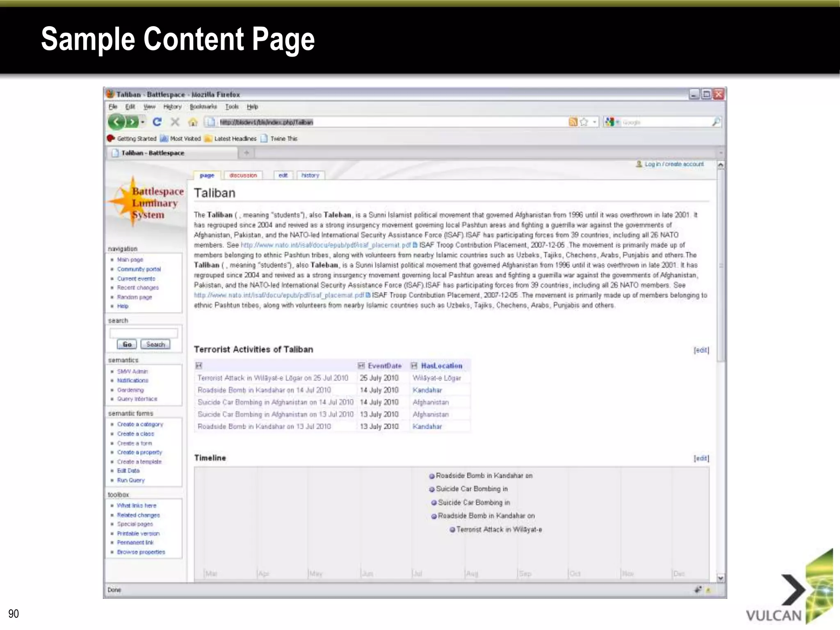Image resolution: width=840 pixels, height=630 pixels.
Task: Click the browser Back arrow button
Action: (116, 122)
